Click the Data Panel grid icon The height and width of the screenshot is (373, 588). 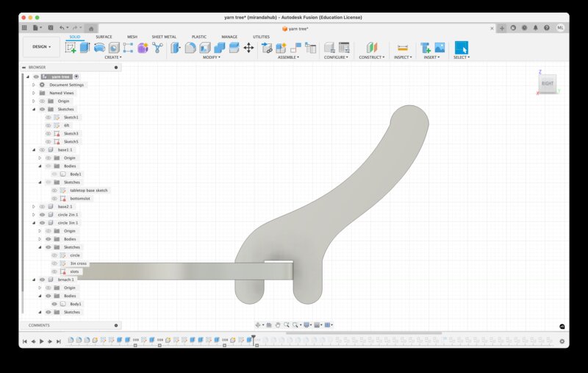pyautogui.click(x=24, y=27)
